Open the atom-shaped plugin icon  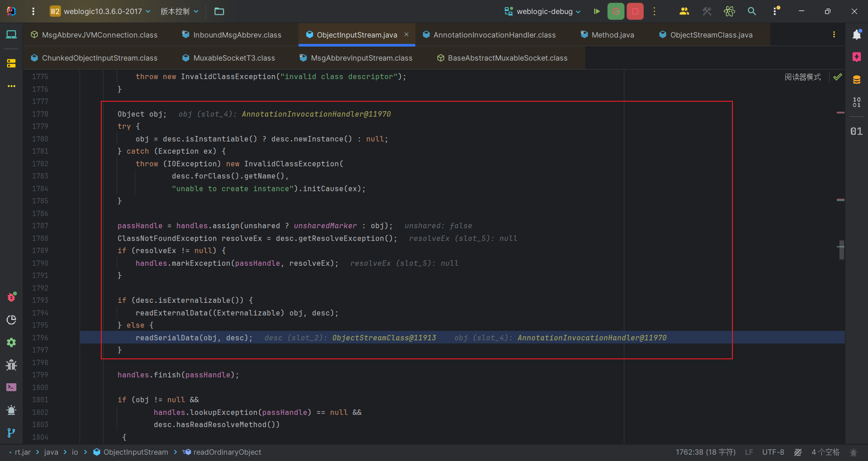click(729, 11)
